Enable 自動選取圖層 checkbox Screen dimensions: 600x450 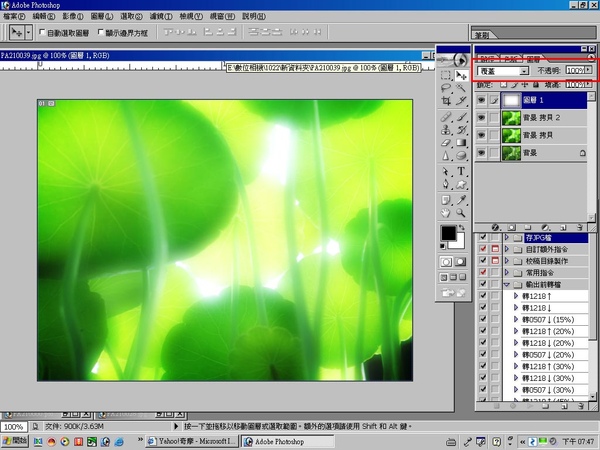(42, 33)
